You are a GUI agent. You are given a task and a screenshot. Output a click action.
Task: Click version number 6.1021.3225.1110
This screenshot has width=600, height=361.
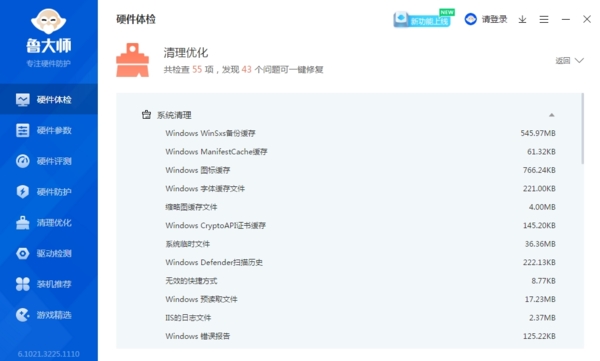click(x=49, y=354)
